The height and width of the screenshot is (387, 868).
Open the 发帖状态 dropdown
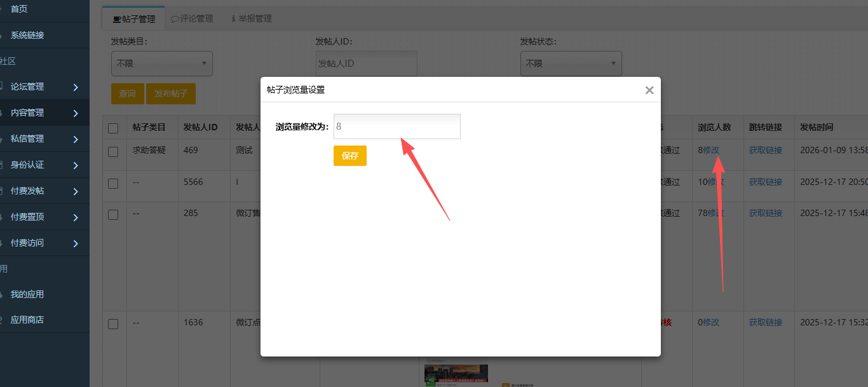pos(571,64)
